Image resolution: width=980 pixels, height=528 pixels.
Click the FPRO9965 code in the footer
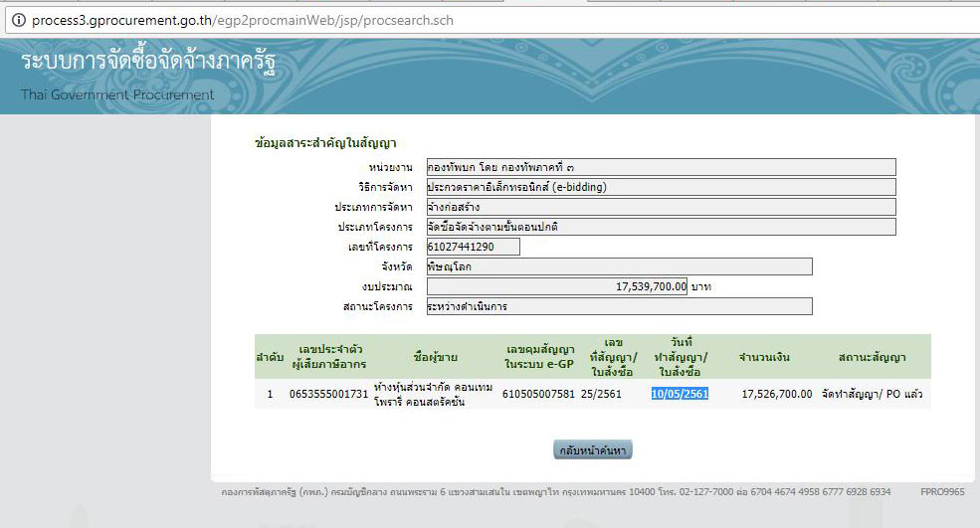(943, 491)
